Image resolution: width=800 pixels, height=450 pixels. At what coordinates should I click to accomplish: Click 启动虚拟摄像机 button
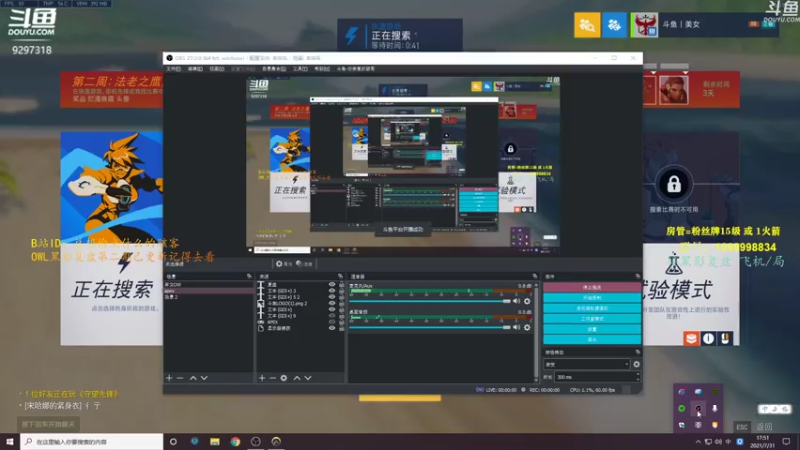(592, 308)
